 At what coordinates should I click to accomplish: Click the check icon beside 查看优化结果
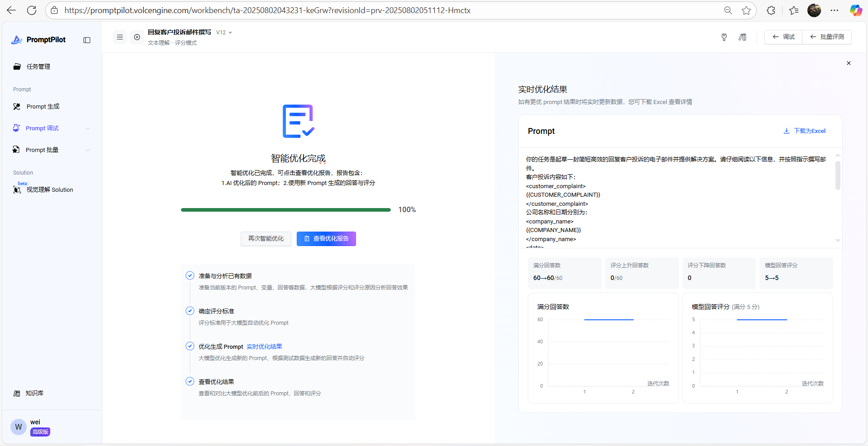(190, 381)
